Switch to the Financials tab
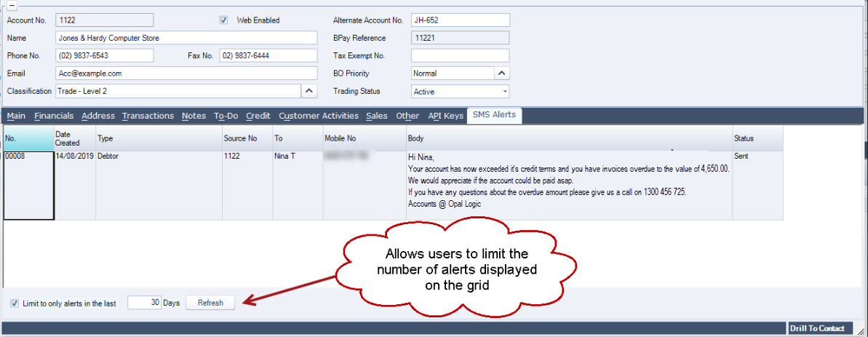This screenshot has width=868, height=337. pyautogui.click(x=54, y=116)
